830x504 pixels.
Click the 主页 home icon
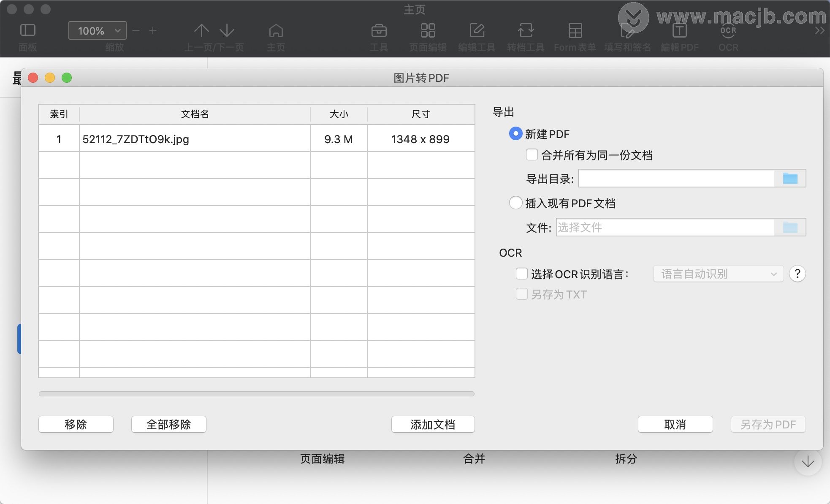[x=276, y=30]
